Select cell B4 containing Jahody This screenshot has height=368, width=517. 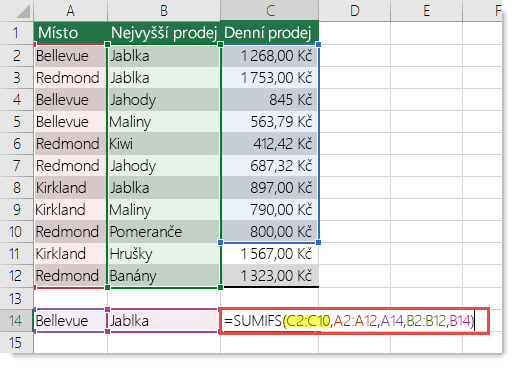[164, 100]
